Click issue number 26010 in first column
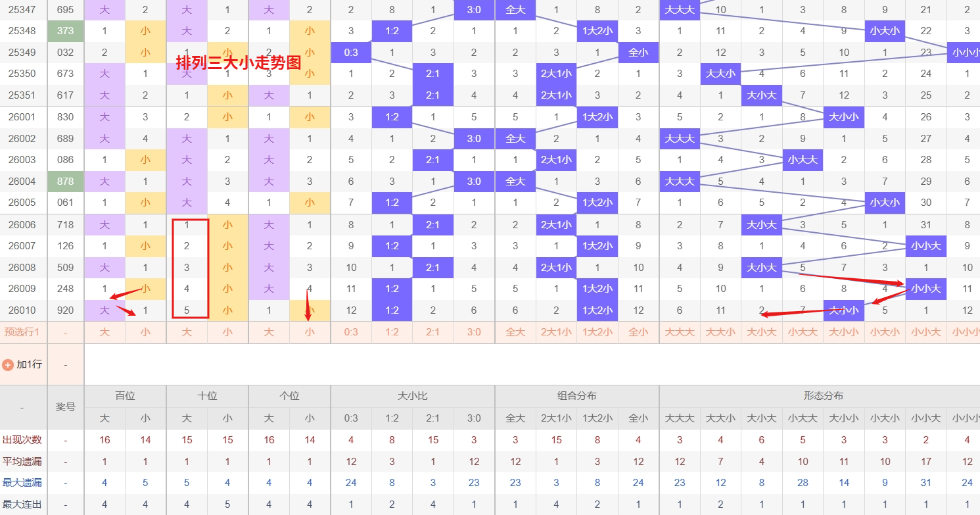This screenshot has width=980, height=515. (22, 310)
